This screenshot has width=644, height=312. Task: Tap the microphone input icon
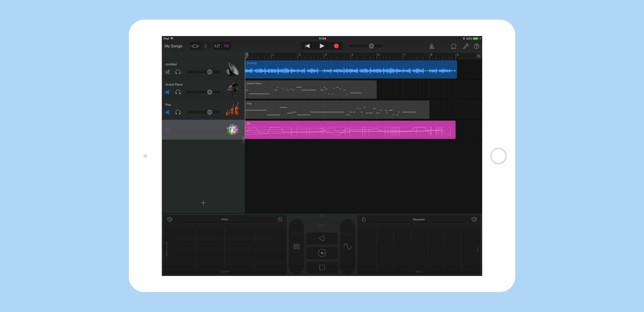[x=206, y=46]
